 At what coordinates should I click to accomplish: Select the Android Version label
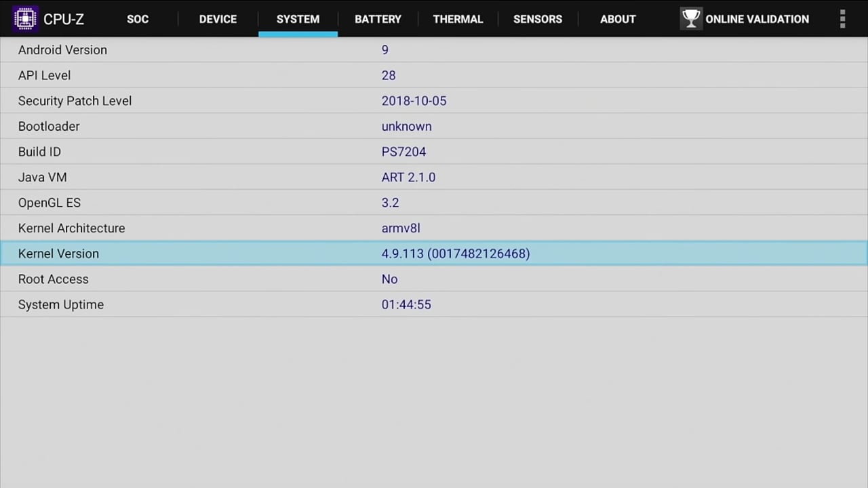62,50
